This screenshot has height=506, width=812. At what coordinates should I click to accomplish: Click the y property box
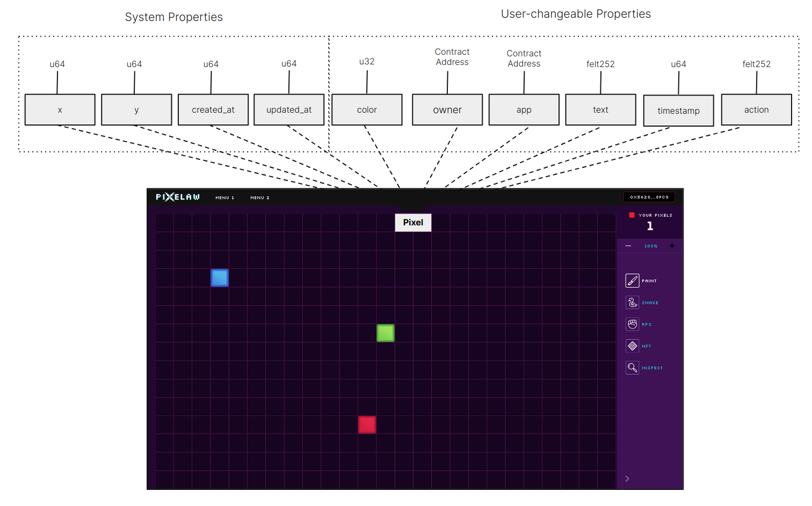(x=136, y=110)
